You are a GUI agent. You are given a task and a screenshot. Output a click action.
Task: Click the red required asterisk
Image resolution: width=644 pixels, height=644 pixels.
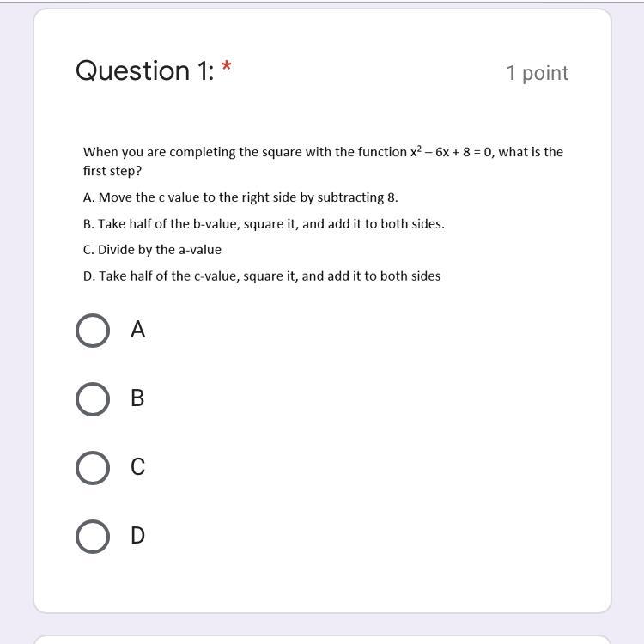pyautogui.click(x=227, y=66)
